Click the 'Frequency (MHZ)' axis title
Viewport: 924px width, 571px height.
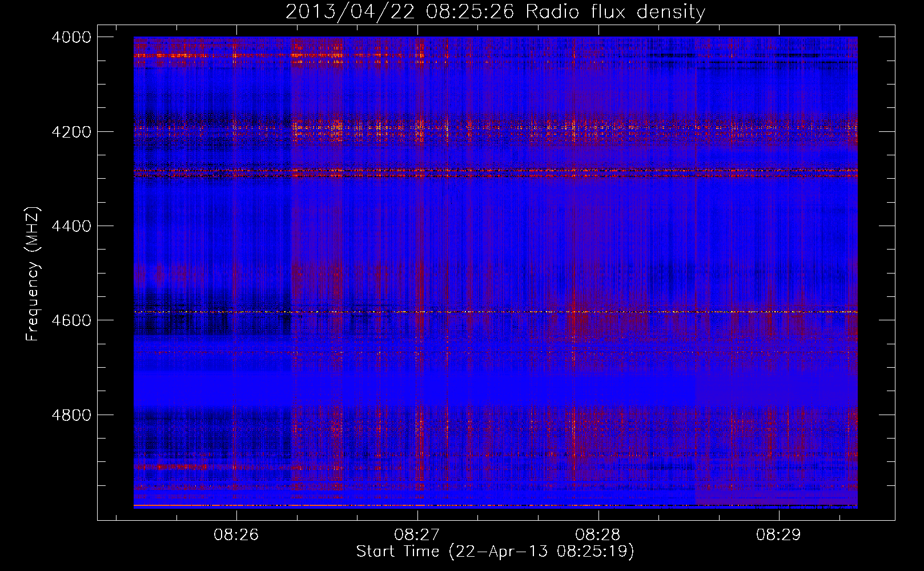(x=33, y=274)
